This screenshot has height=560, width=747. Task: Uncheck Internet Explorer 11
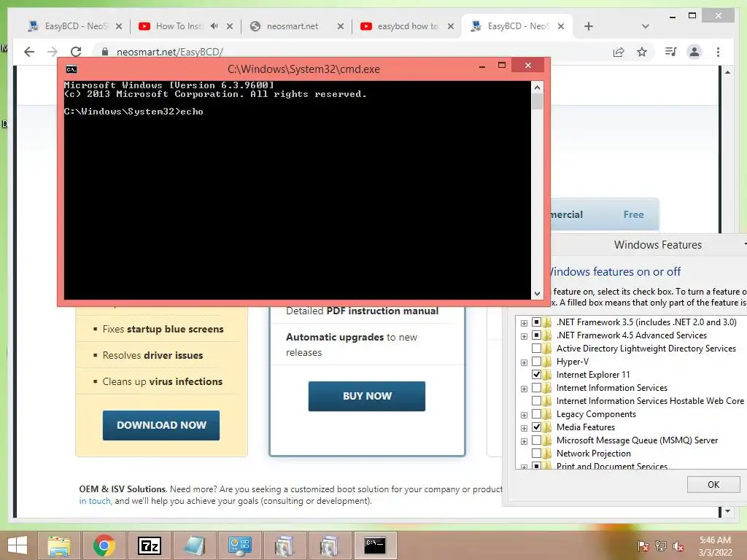536,375
